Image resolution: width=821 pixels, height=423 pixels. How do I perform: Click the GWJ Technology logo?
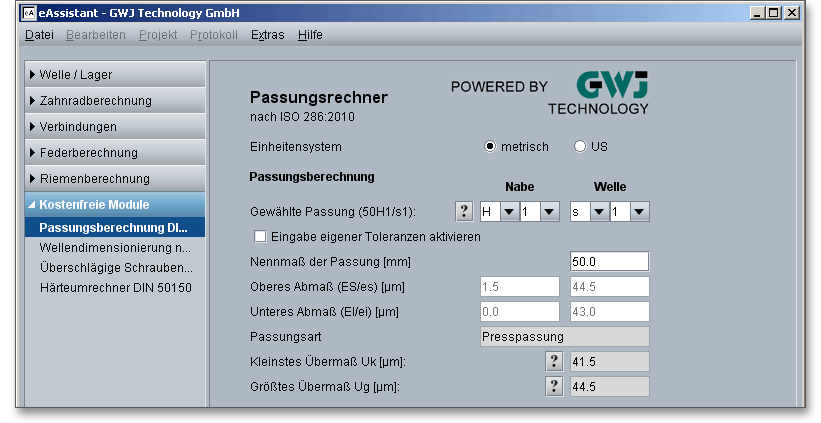click(x=598, y=92)
